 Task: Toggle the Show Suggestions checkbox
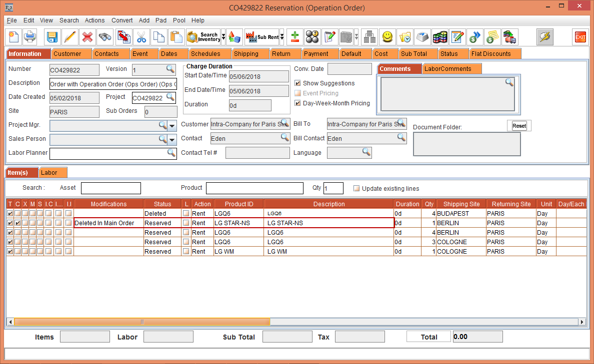coord(298,83)
